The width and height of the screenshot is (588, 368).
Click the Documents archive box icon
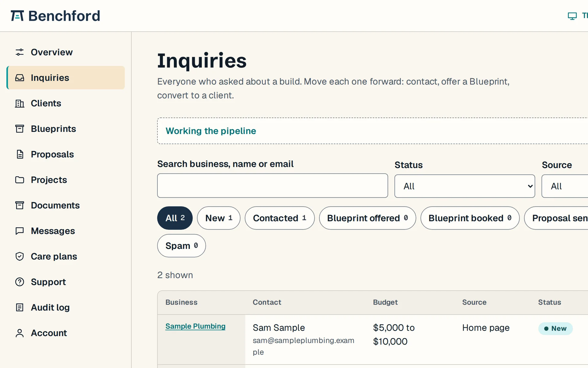point(20,205)
